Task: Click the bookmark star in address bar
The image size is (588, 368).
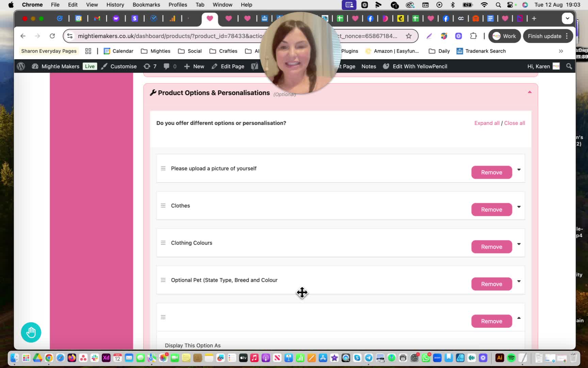Action: click(409, 36)
